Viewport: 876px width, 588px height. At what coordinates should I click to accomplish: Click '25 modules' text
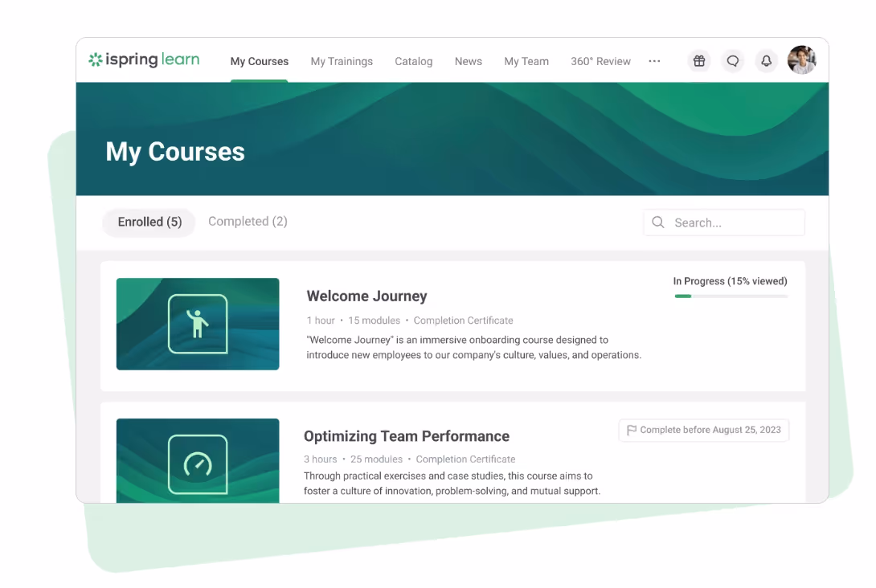click(x=376, y=459)
